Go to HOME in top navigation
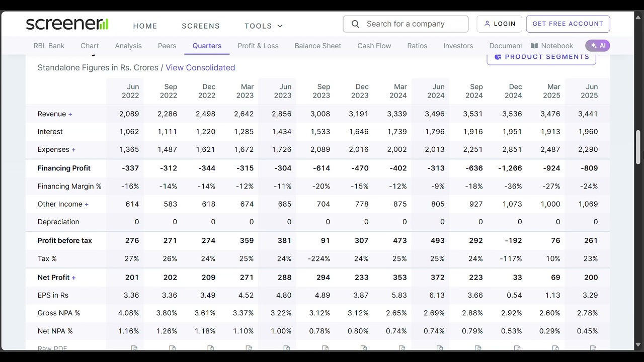This screenshot has width=644, height=362. tap(145, 26)
